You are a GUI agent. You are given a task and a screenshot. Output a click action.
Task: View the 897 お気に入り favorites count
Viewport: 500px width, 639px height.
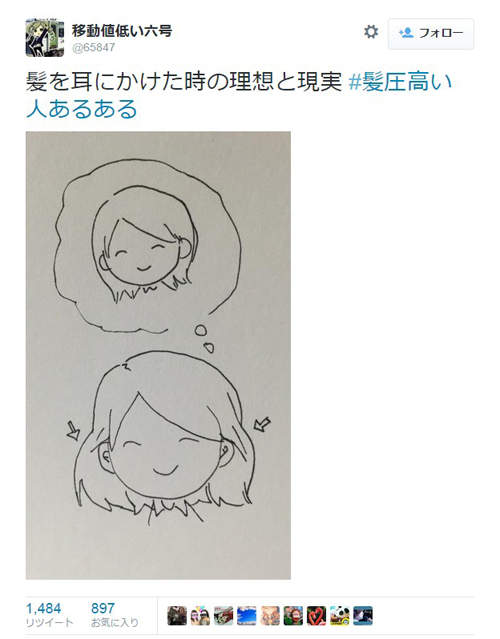[115, 615]
